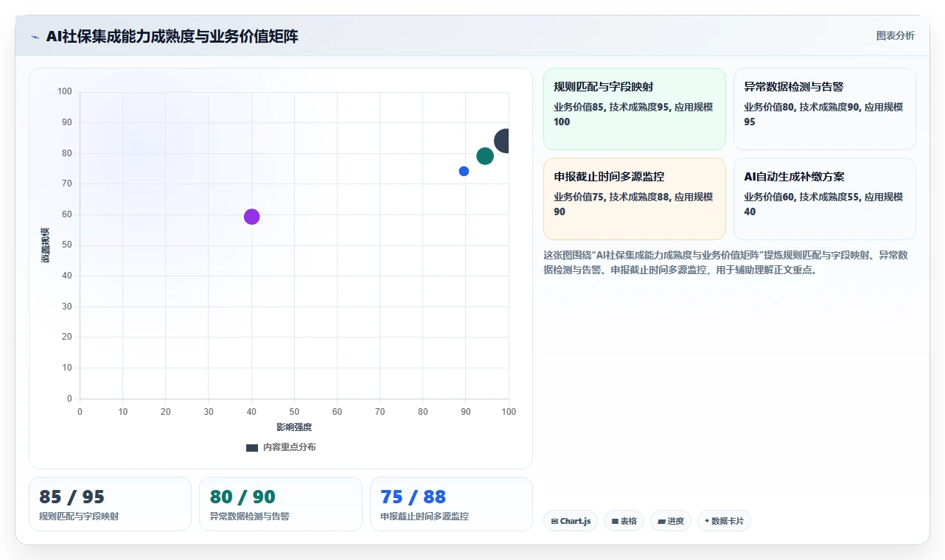The height and width of the screenshot is (560, 945).
Task: Click the 影响强度 x-axis label
Action: click(294, 427)
